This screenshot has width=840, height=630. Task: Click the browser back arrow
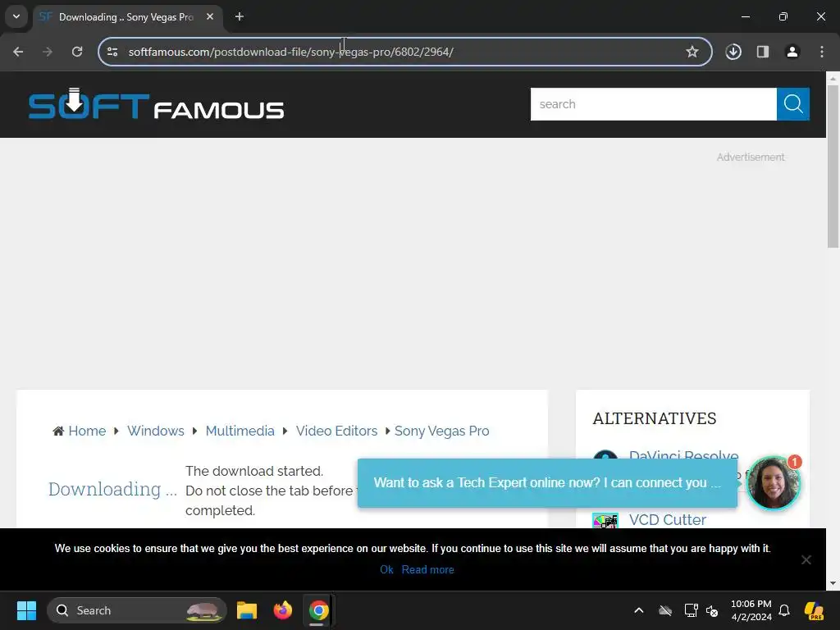(18, 52)
